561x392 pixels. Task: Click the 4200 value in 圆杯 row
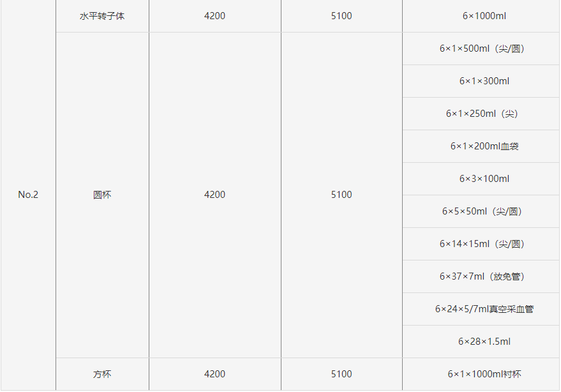(214, 195)
